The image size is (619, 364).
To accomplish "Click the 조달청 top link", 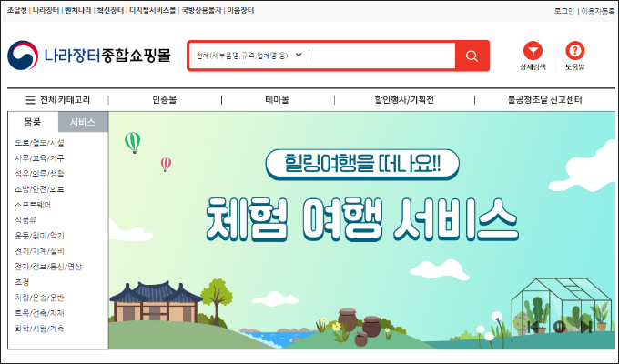I will pos(17,11).
